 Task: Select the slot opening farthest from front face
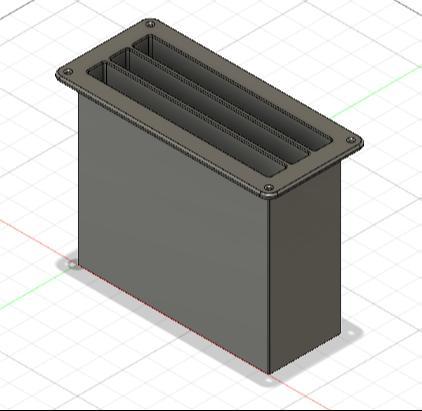click(x=232, y=92)
